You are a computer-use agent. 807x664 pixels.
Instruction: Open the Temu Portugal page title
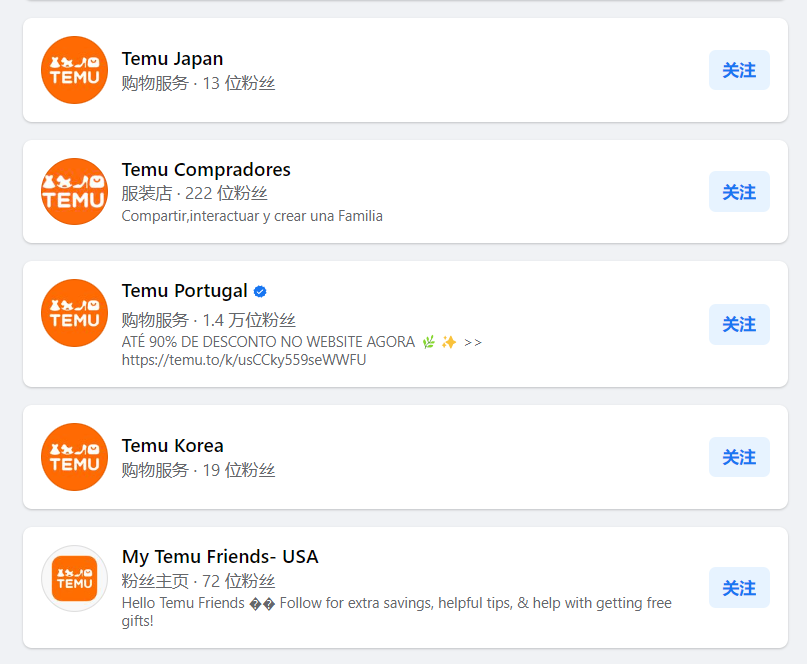[x=184, y=291]
